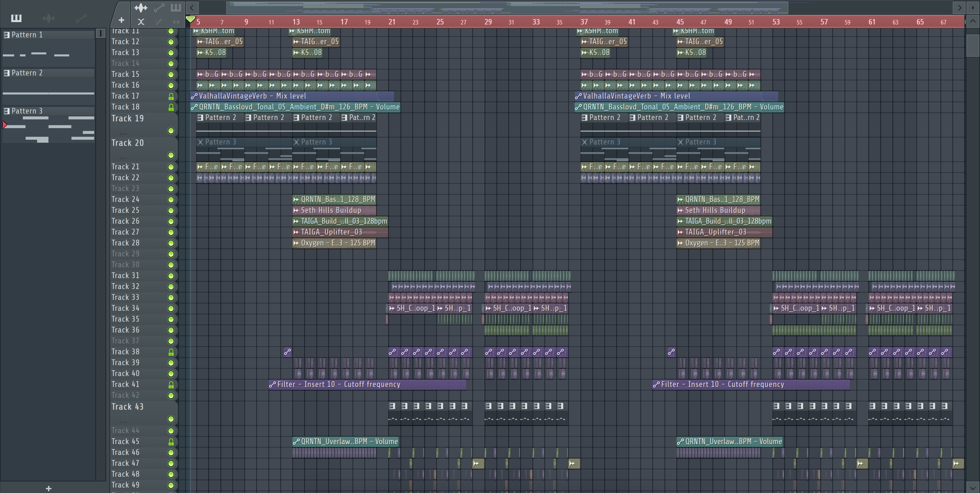Select pattern clip focus piano icon
The height and width of the screenshot is (493, 980).
176,7
